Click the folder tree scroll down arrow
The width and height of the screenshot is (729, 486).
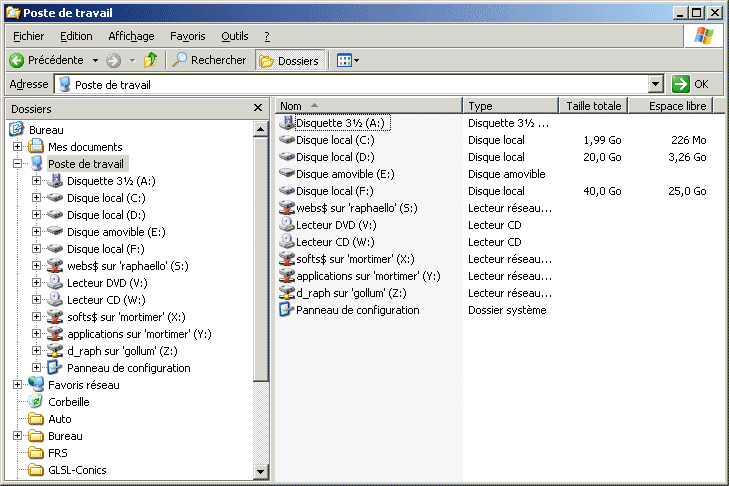(x=262, y=472)
